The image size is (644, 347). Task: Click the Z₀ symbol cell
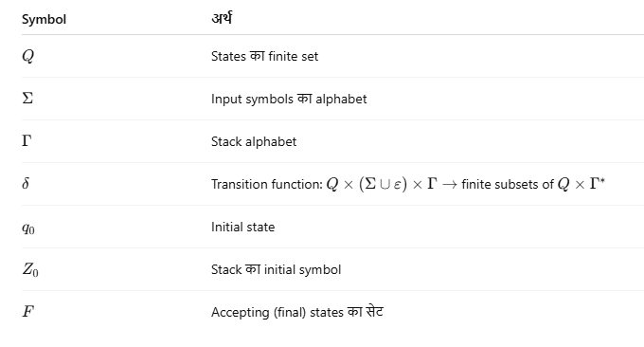coord(30,269)
